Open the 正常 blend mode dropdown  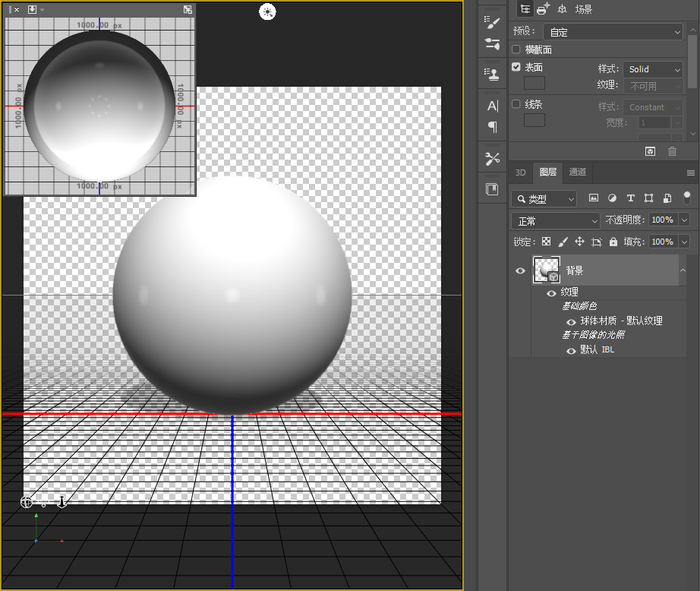coord(555,220)
